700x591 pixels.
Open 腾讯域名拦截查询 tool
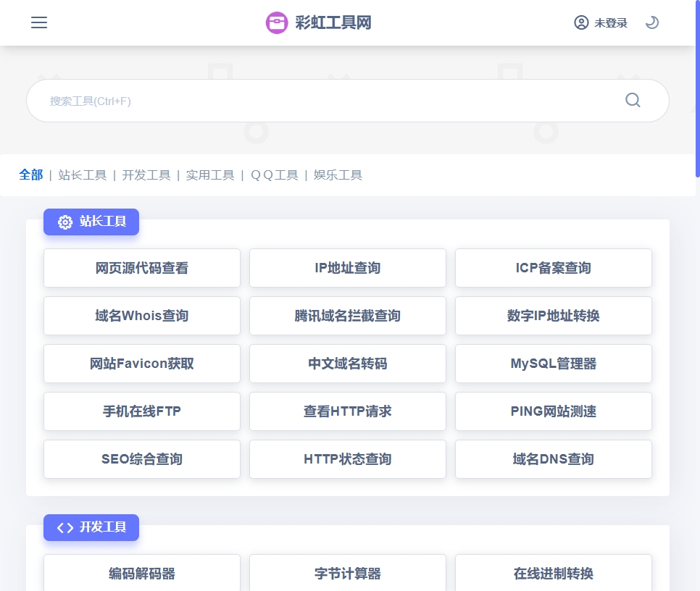tap(348, 316)
